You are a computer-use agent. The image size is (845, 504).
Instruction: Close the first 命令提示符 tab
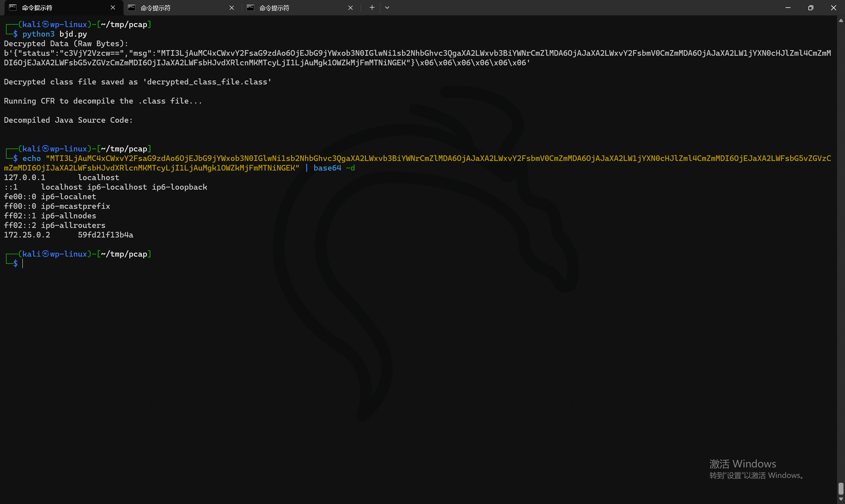(x=113, y=8)
